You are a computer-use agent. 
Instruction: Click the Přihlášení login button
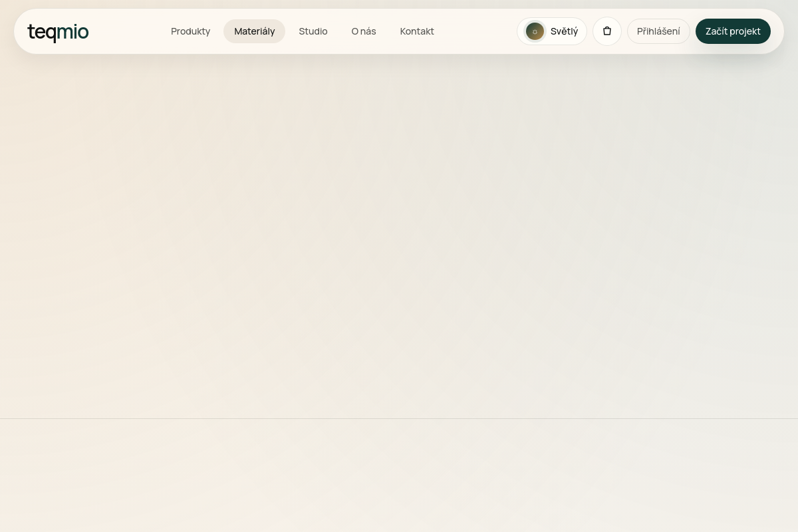pyautogui.click(x=658, y=31)
